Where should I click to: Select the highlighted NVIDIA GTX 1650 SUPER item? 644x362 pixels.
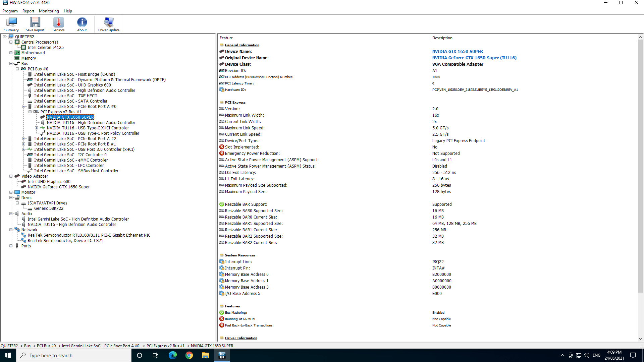point(70,117)
